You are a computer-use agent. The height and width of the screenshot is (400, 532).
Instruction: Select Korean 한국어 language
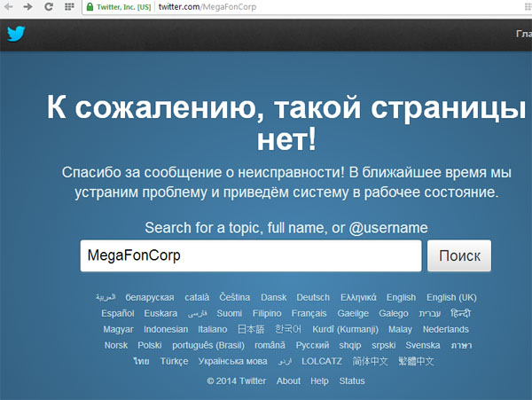tap(288, 329)
